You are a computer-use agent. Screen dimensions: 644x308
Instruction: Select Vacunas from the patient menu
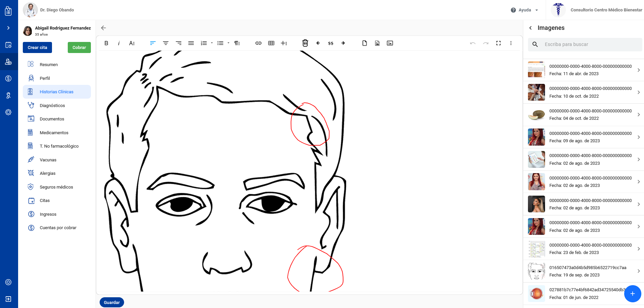pyautogui.click(x=48, y=160)
